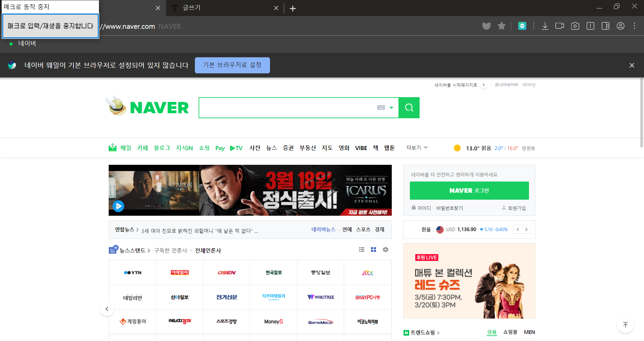Open the 뉴스 menu item

click(271, 148)
